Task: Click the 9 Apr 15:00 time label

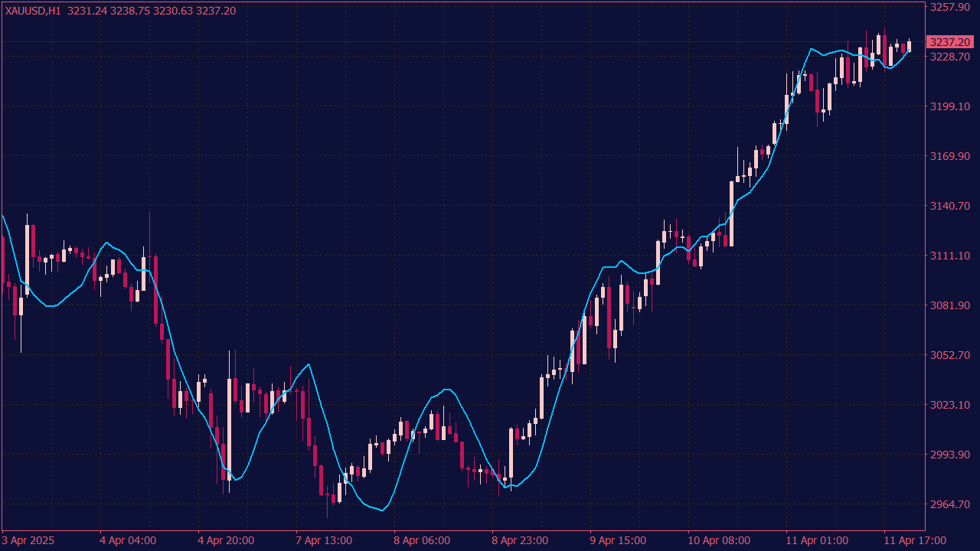Action: [618, 540]
